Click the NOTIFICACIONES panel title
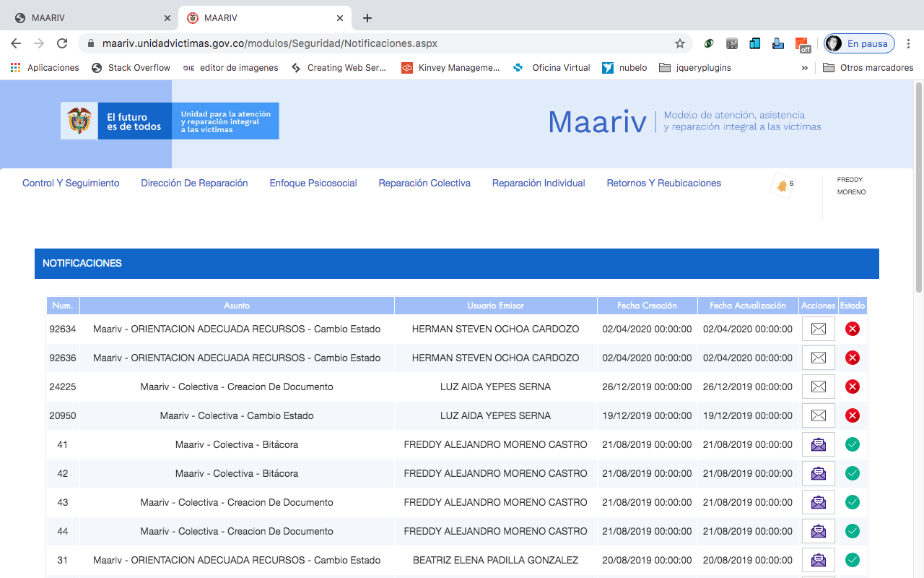 click(x=82, y=264)
